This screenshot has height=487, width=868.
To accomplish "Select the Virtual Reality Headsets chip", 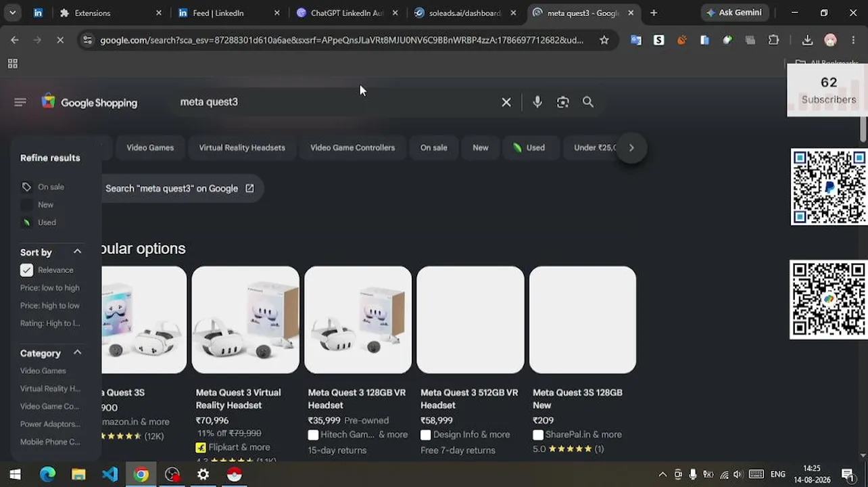I will coord(242,147).
